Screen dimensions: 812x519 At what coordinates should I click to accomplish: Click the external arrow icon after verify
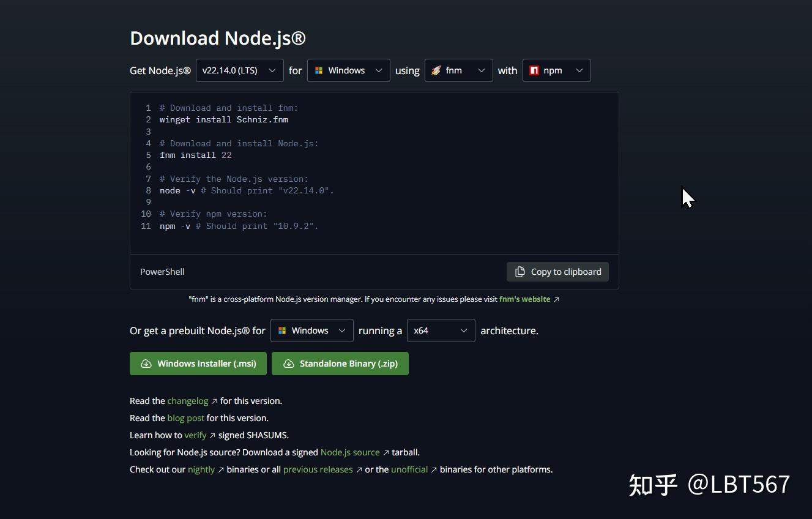tap(212, 435)
